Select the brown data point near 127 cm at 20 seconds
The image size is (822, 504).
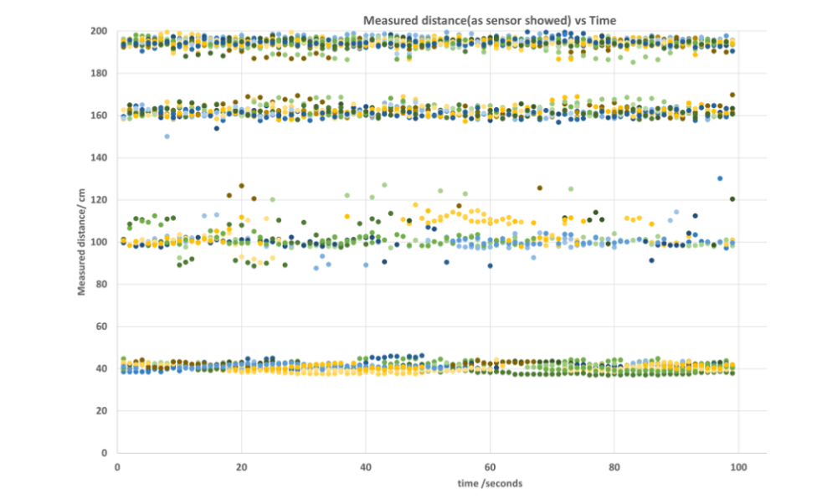click(x=241, y=186)
